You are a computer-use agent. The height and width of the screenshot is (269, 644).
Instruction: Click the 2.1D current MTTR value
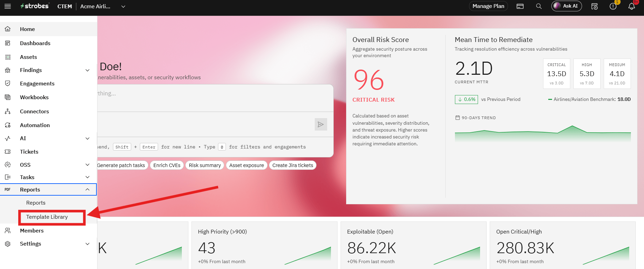coord(474,69)
